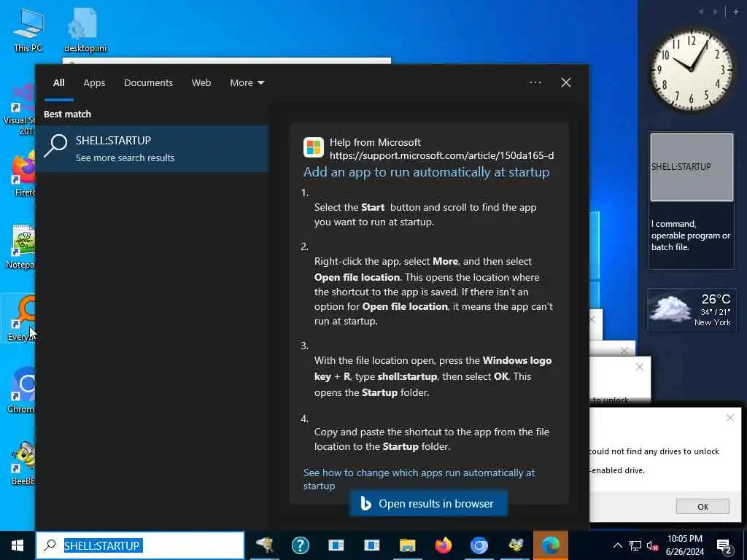Screen dimensions: 747x560
Task: Switch to the Apps search tab
Action: coord(94,83)
